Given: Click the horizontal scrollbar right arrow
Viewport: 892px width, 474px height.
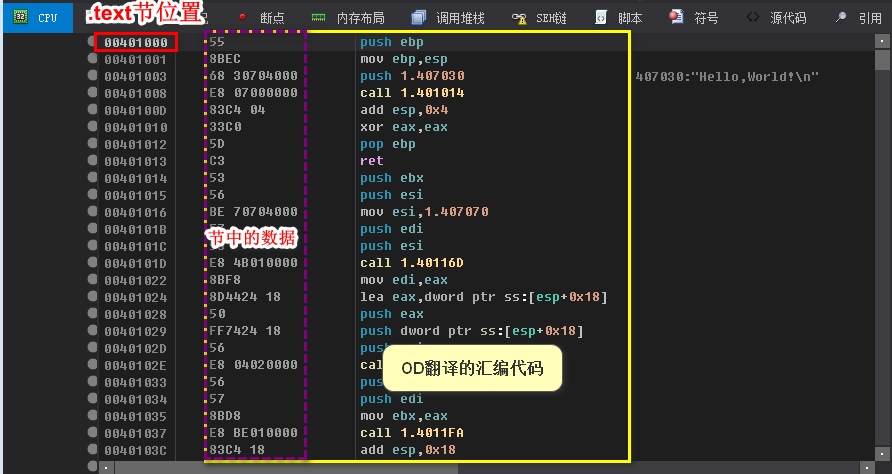Looking at the screenshot, I should click(x=869, y=468).
